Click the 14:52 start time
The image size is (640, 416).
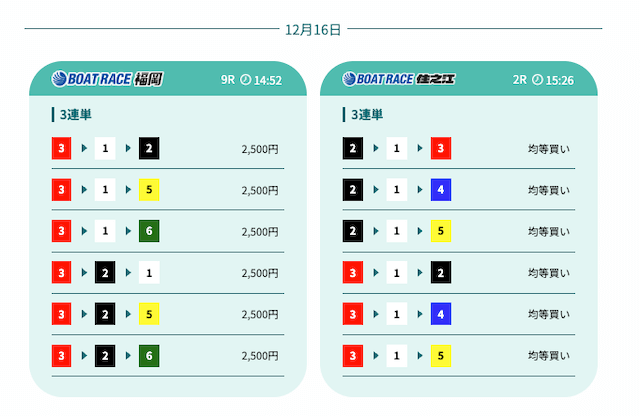(x=268, y=80)
